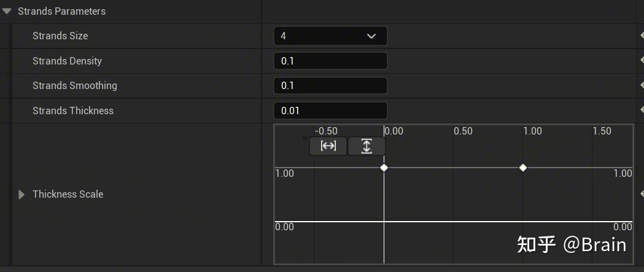Viewport: 644px width, 272px height.
Task: Select the Strands Smoothing property label
Action: [x=74, y=86]
